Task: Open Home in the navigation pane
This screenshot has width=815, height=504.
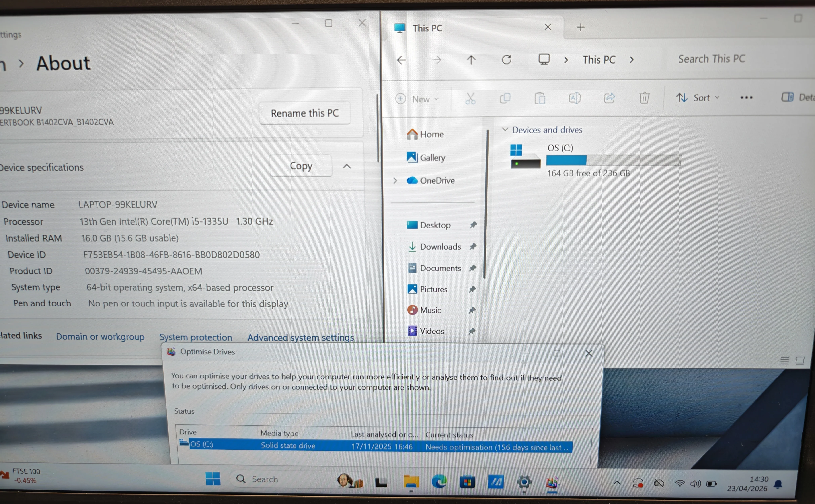Action: coord(425,134)
